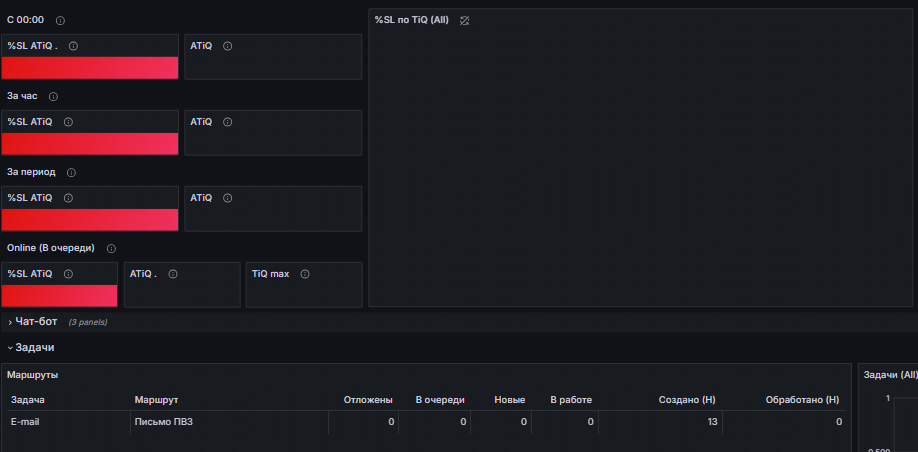This screenshot has width=918, height=452.
Task: Click the %SL по TiQ (All) panel title
Action: (x=411, y=20)
